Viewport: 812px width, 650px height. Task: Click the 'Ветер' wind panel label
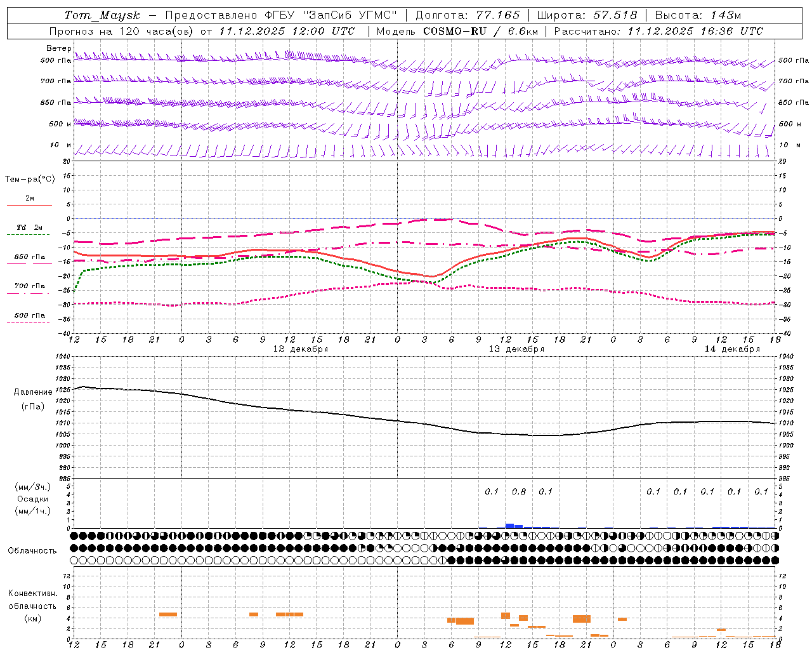[x=58, y=48]
